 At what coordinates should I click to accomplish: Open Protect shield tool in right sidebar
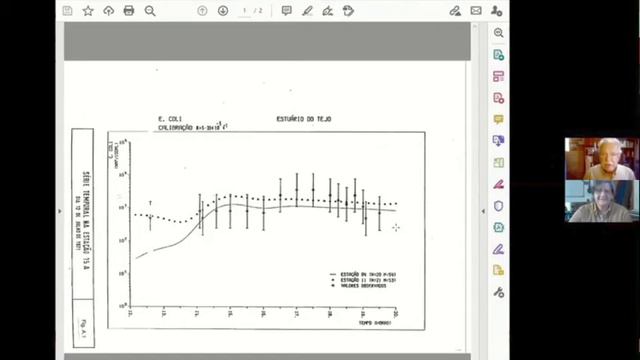pyautogui.click(x=498, y=206)
